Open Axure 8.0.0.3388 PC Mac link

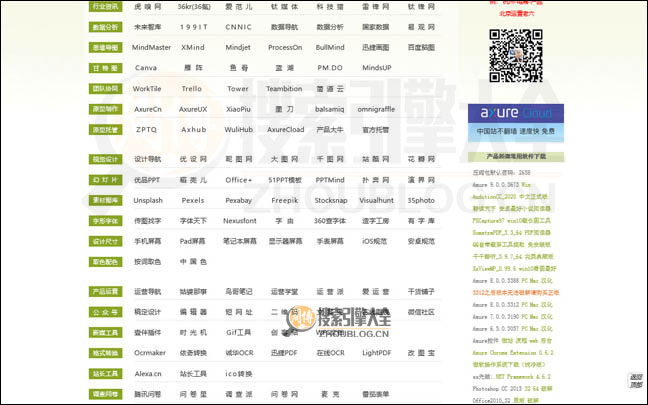(x=512, y=281)
